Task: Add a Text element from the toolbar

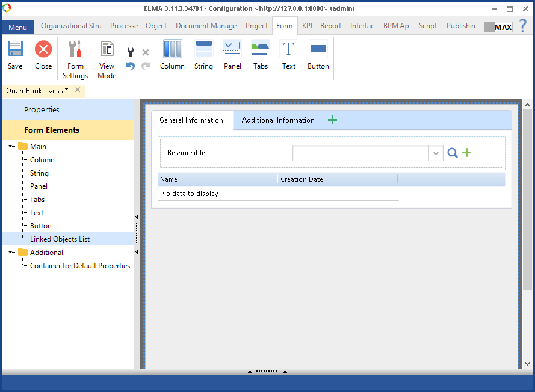Action: click(x=289, y=55)
